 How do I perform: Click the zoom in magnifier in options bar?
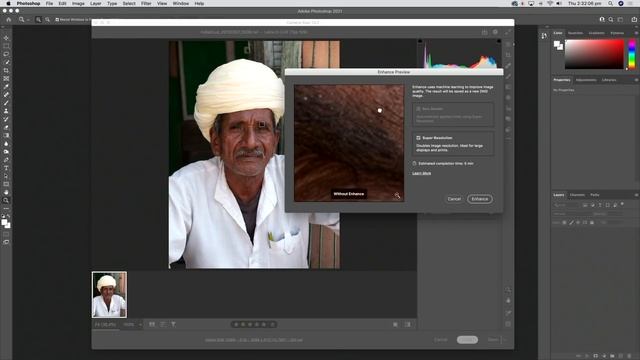(38, 20)
